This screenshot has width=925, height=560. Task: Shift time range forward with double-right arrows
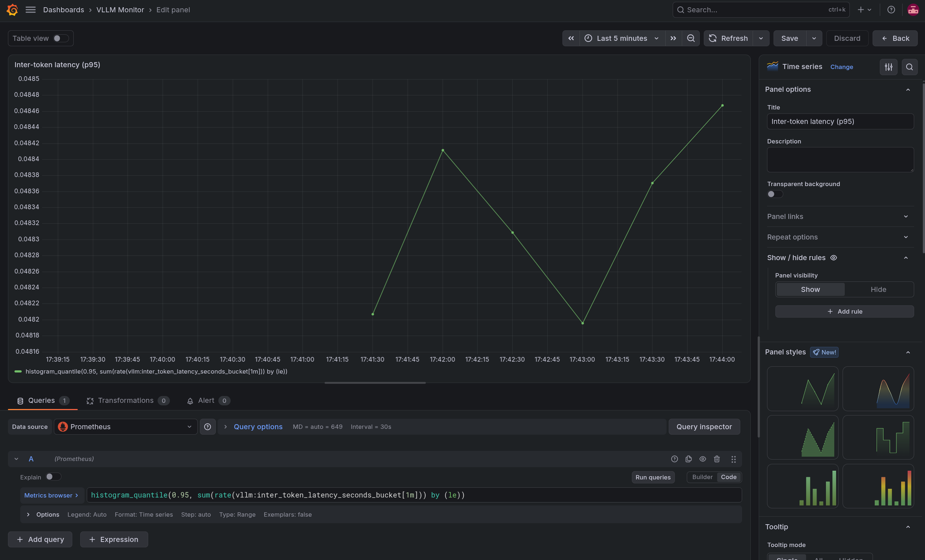673,38
